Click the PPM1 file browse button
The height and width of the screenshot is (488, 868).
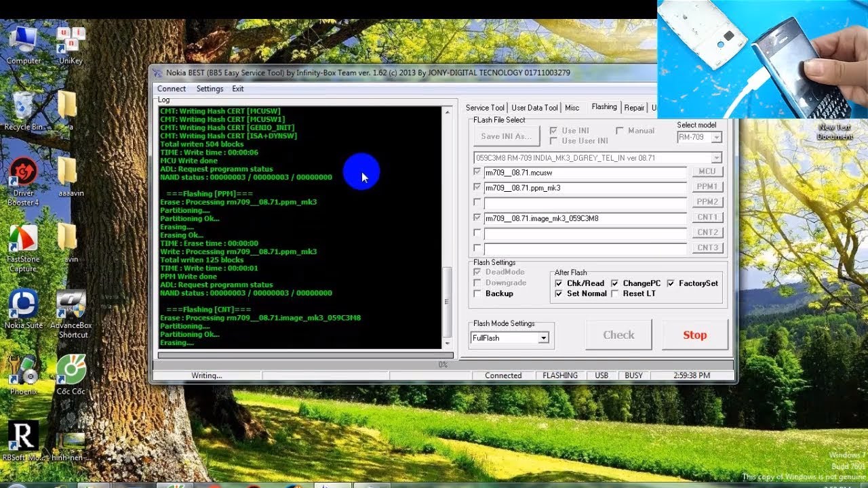coord(707,187)
